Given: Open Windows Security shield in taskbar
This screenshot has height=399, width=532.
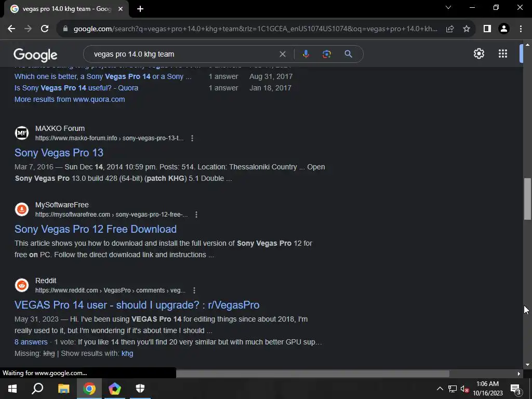Looking at the screenshot, I should [x=140, y=389].
